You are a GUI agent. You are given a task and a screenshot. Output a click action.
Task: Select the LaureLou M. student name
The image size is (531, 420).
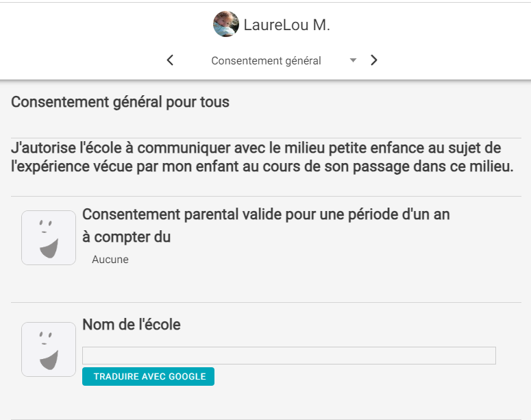(287, 25)
